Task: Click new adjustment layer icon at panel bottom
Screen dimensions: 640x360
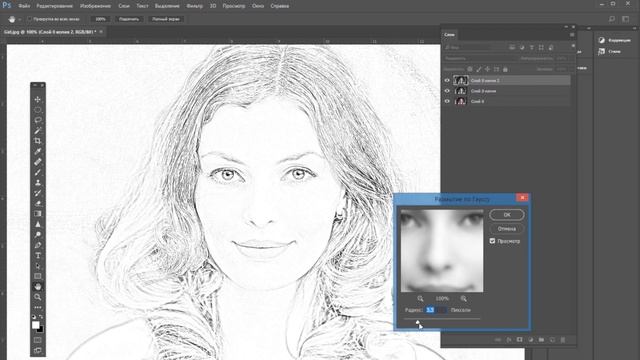Action: coord(530,340)
